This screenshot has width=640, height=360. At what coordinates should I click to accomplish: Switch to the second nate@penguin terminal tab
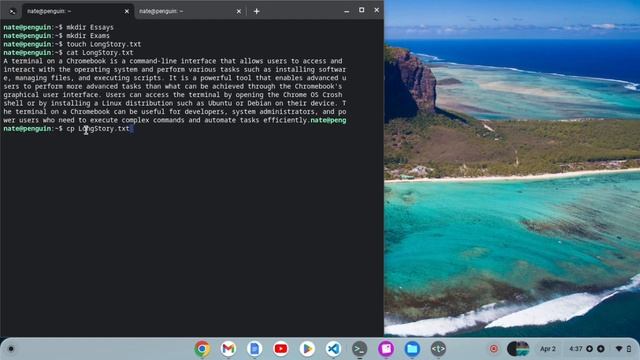[190, 11]
